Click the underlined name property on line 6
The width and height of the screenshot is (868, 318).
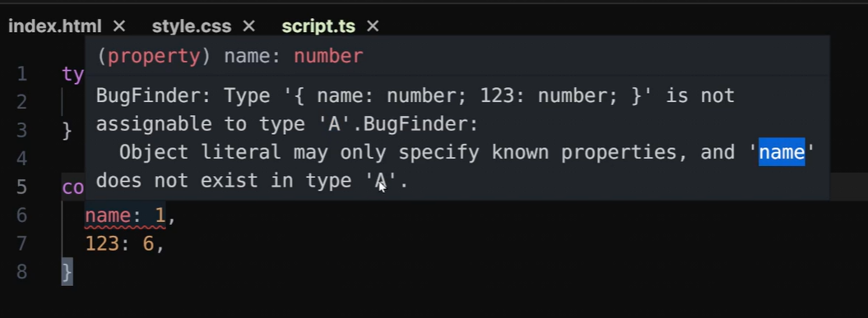(108, 215)
